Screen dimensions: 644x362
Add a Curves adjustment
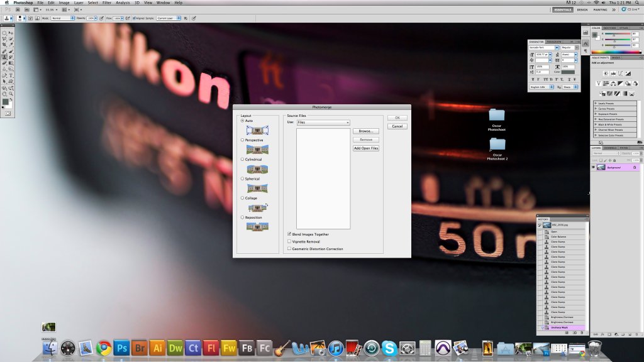(x=621, y=73)
